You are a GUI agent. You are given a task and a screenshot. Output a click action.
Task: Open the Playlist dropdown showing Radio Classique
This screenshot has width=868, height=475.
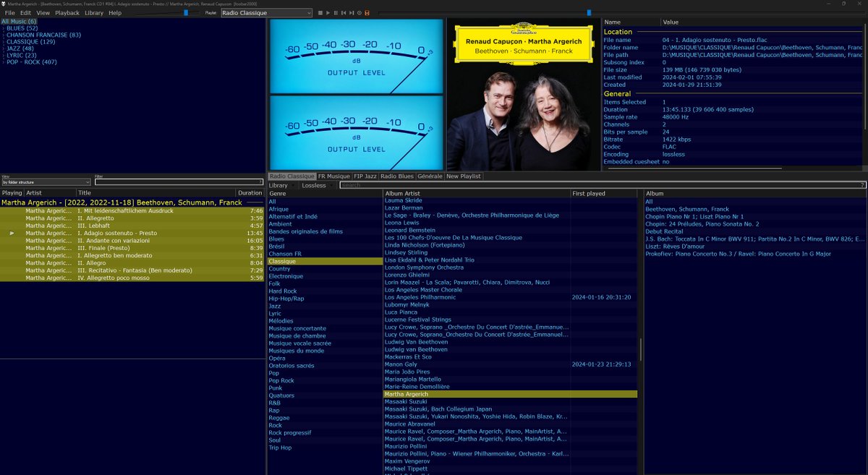coord(266,13)
